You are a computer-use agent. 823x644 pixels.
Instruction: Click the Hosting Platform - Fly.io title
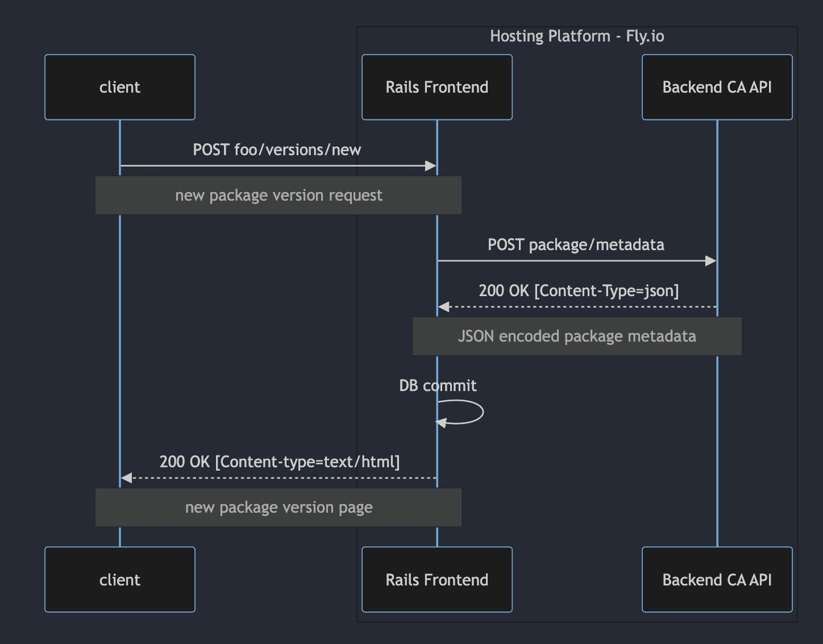(577, 36)
